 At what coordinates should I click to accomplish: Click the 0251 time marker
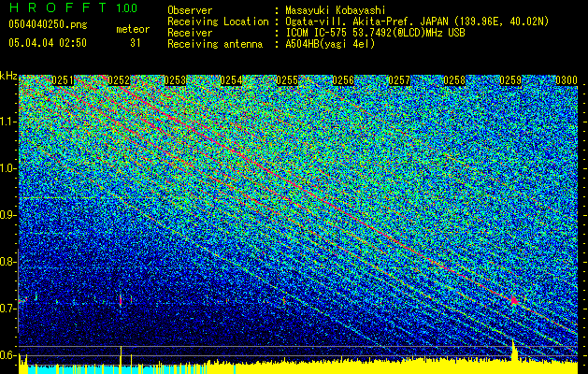[x=63, y=80]
